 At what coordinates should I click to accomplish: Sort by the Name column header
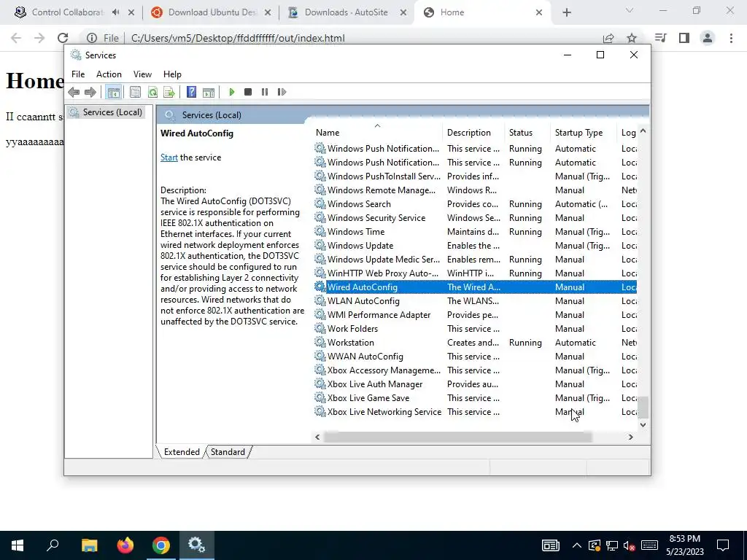point(377,133)
